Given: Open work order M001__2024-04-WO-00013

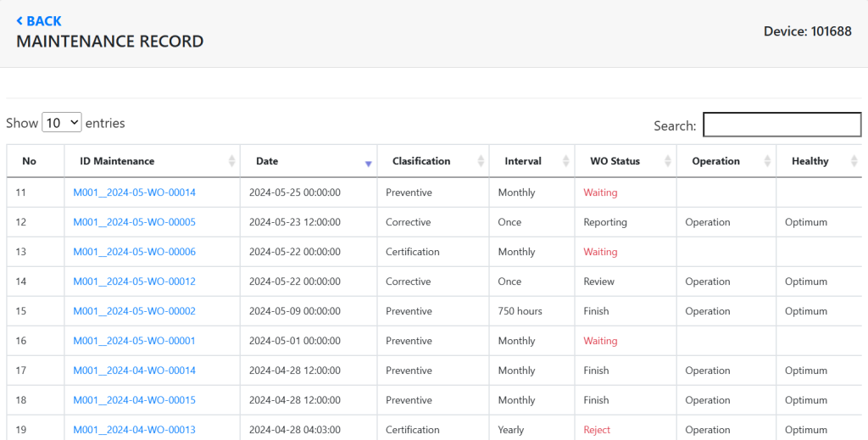Looking at the screenshot, I should [134, 430].
